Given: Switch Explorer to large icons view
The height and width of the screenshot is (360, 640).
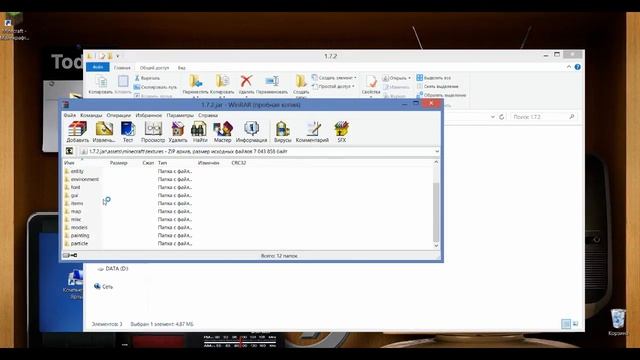Looking at the screenshot, I should pos(575,324).
